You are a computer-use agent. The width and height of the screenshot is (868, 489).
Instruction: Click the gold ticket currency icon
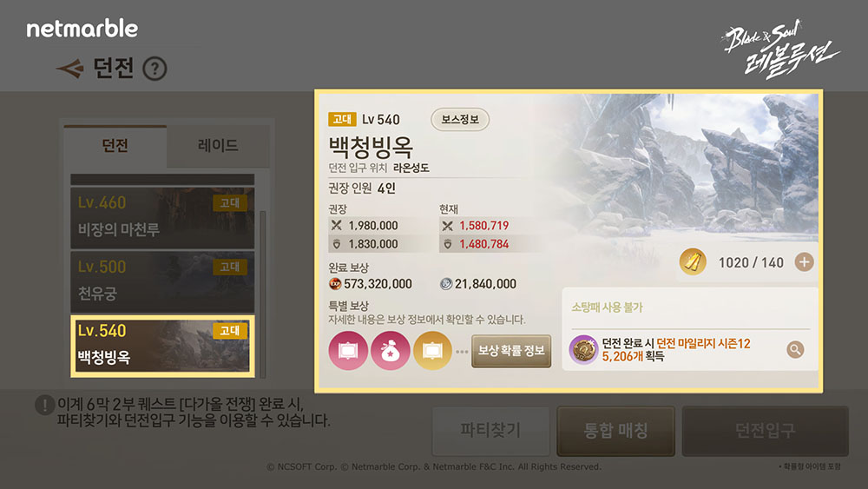[x=693, y=262]
